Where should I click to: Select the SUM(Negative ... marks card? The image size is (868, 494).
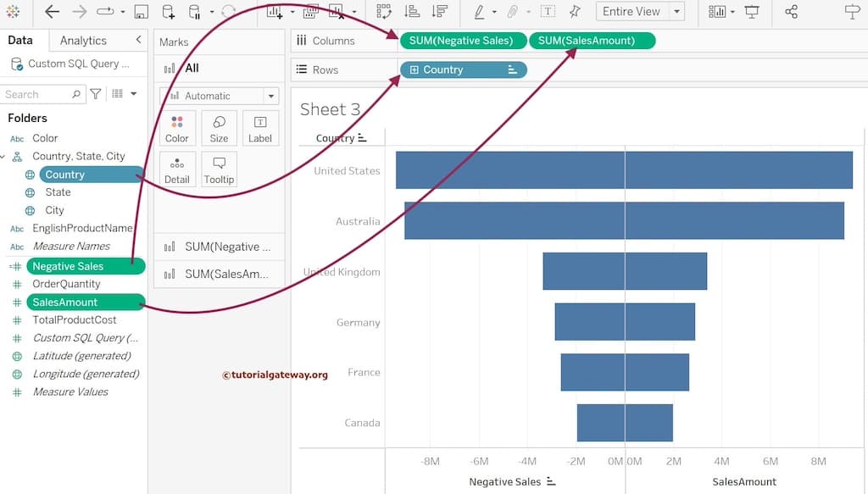click(220, 247)
